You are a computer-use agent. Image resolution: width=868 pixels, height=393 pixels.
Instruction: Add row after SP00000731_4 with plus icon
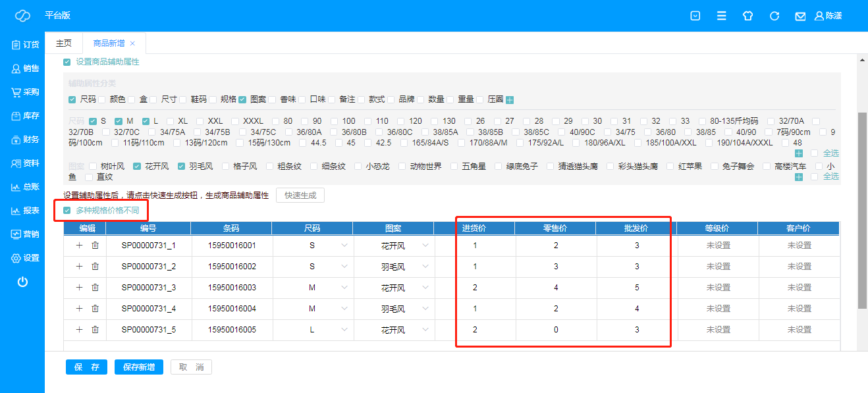80,309
